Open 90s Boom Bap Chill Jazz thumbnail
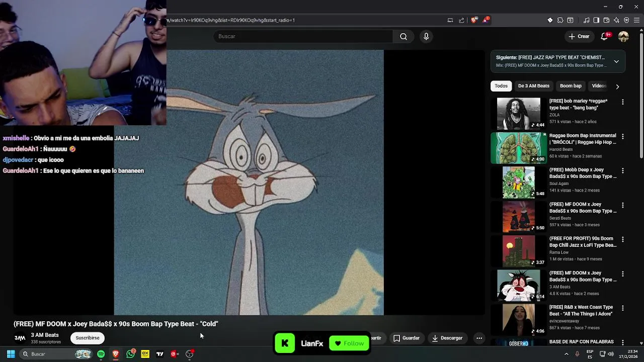The height and width of the screenshot is (362, 644). coord(518,251)
